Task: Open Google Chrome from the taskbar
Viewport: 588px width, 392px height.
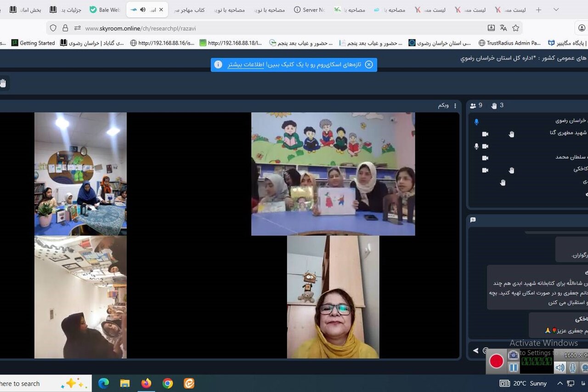Action: tap(168, 383)
